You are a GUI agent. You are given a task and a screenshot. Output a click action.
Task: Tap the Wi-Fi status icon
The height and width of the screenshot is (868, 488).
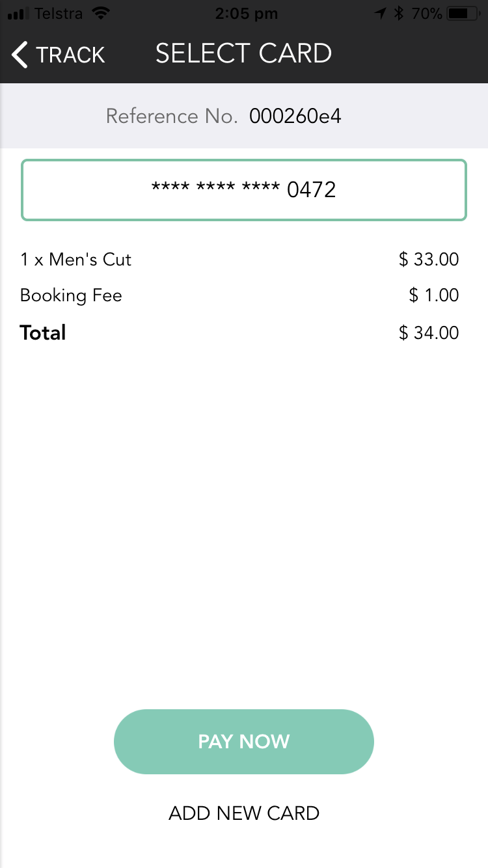[100, 13]
